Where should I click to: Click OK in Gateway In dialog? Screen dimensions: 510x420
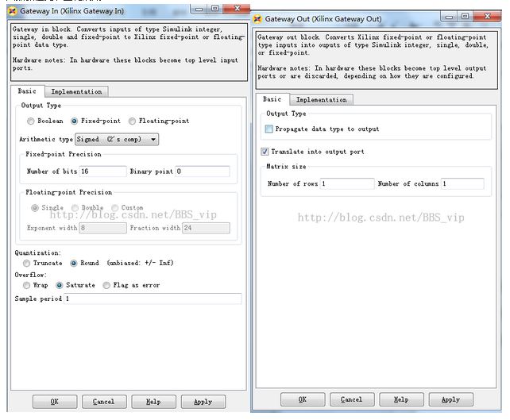[55, 402]
